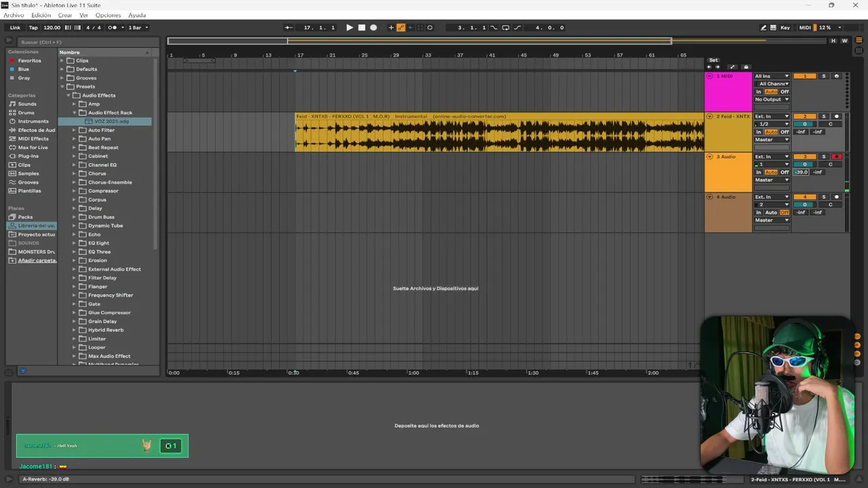Toggle the orange Automation Arm button
The height and width of the screenshot is (488, 868).
[x=401, y=28]
